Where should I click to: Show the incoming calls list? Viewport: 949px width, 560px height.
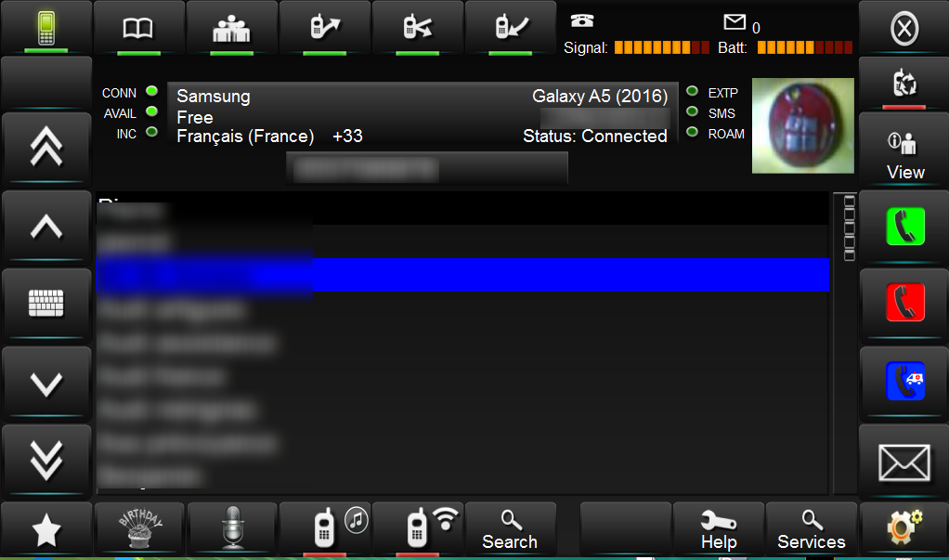click(510, 29)
